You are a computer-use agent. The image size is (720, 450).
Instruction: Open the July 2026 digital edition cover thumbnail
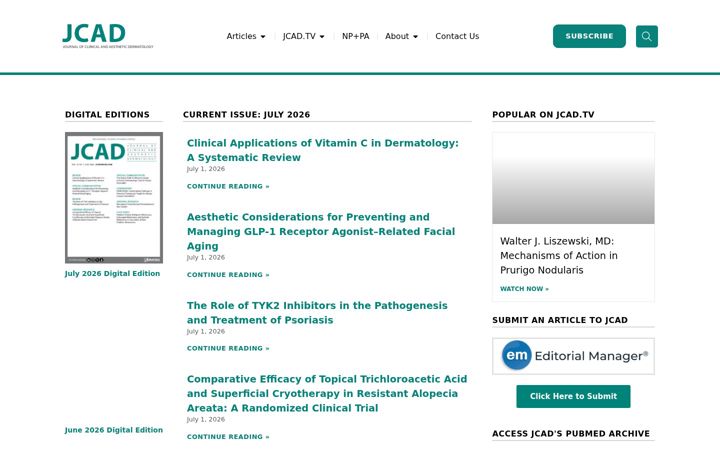(114, 198)
